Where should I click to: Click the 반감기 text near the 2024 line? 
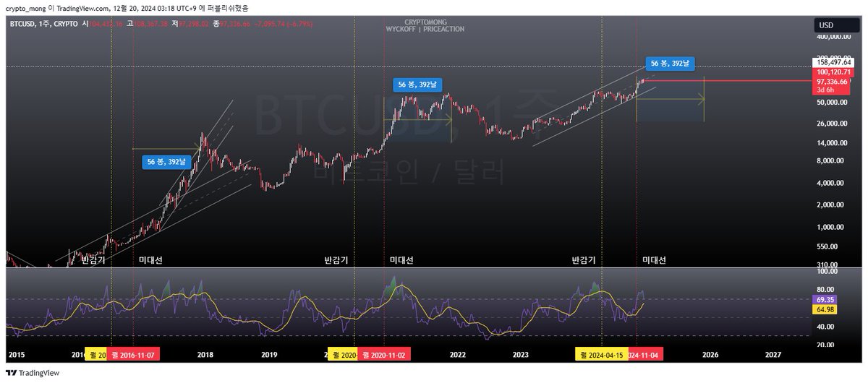[x=584, y=259]
